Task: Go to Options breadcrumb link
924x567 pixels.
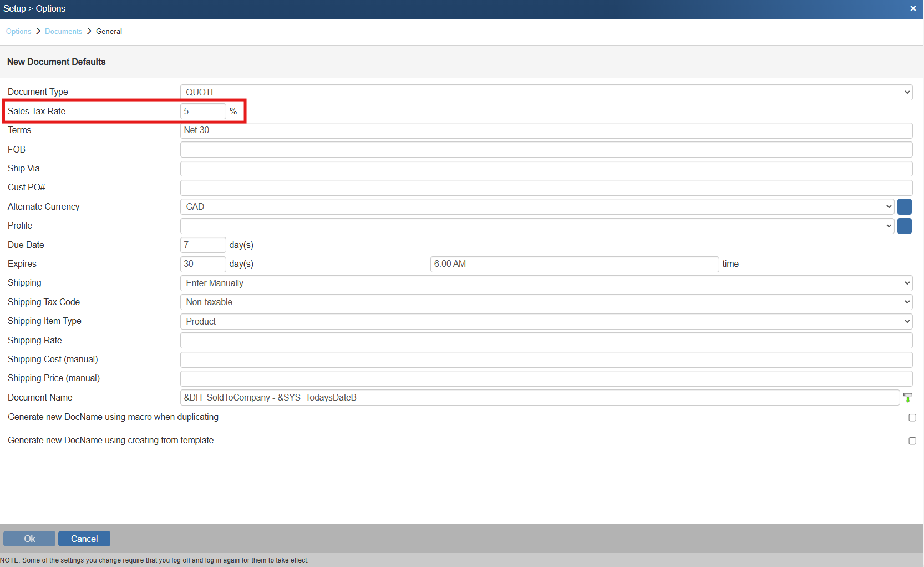Action: tap(18, 32)
